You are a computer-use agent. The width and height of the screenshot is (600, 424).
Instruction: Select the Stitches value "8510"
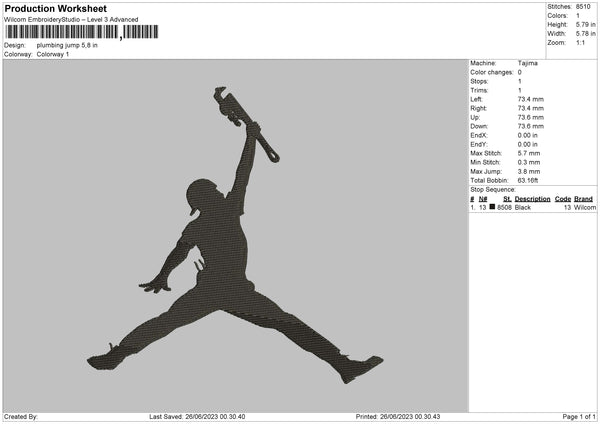tap(583, 7)
